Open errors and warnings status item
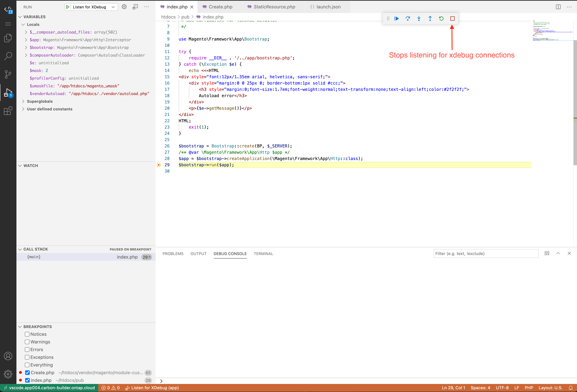This screenshot has height=392, width=577. 111,388
